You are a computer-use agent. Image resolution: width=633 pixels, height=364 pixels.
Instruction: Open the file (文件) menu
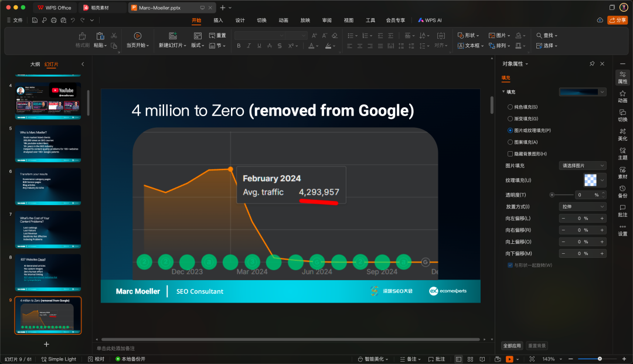(15, 20)
